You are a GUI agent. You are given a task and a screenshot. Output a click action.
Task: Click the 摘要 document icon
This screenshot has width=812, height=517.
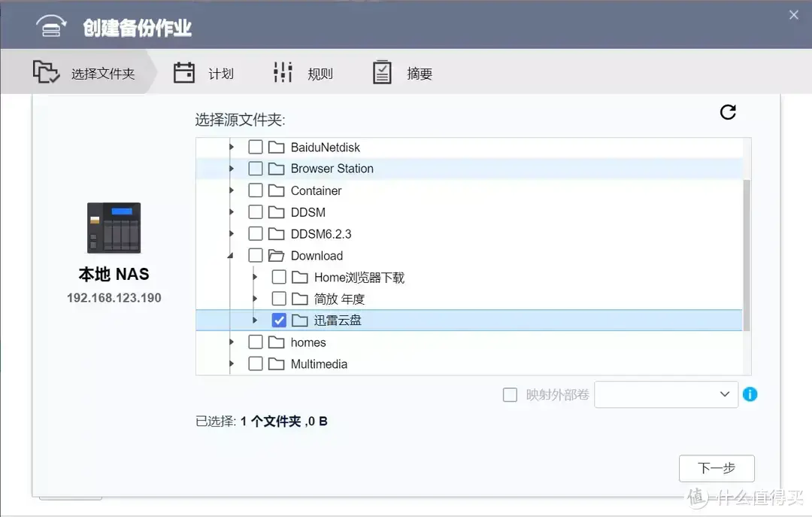381,71
